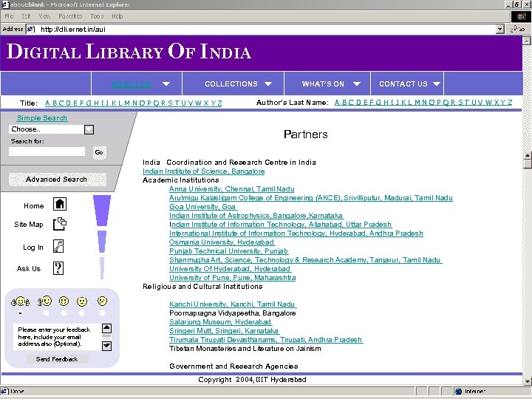The width and height of the screenshot is (532, 399).
Task: Click feedback box scroll down arrow
Action: pyautogui.click(x=106, y=346)
